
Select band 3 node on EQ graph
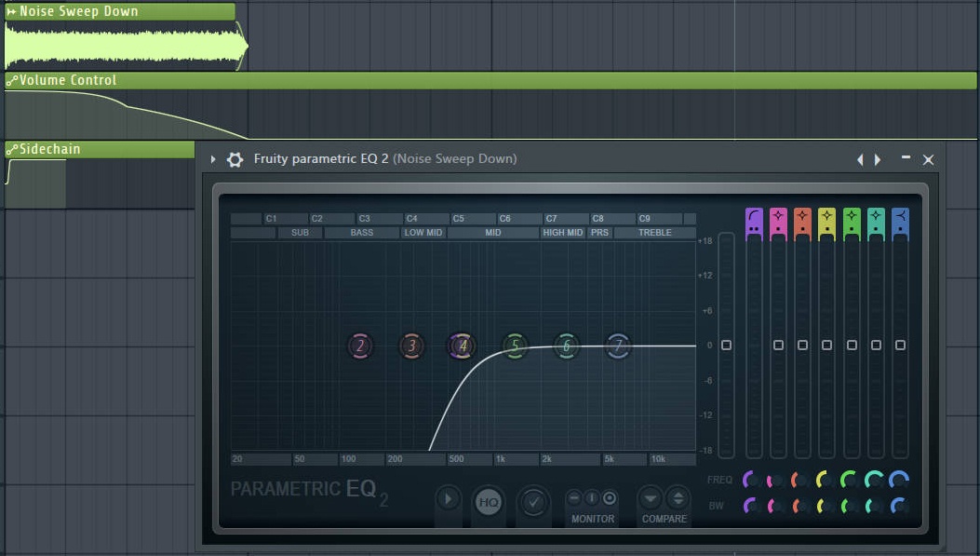(x=411, y=346)
